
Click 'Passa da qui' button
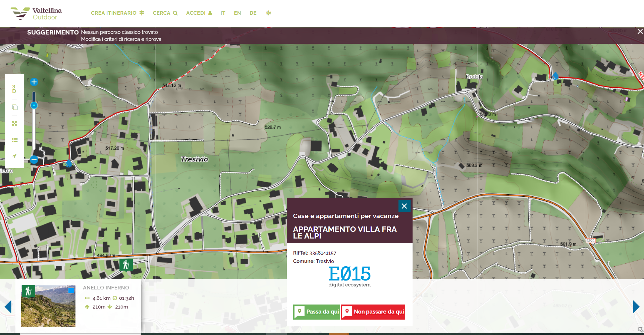pyautogui.click(x=317, y=312)
